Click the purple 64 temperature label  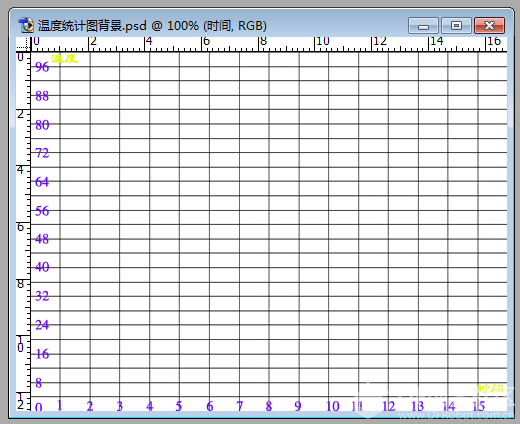coord(42,182)
